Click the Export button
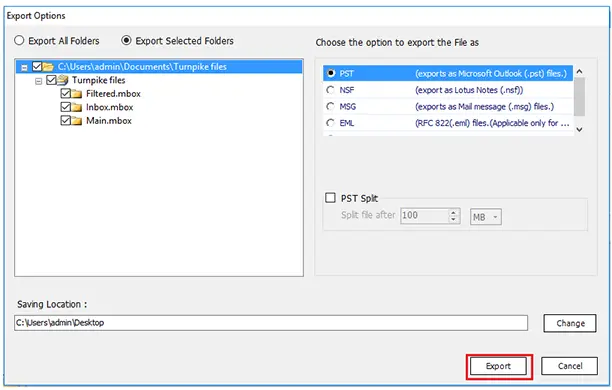This screenshot has height=390, width=612. [x=498, y=366]
